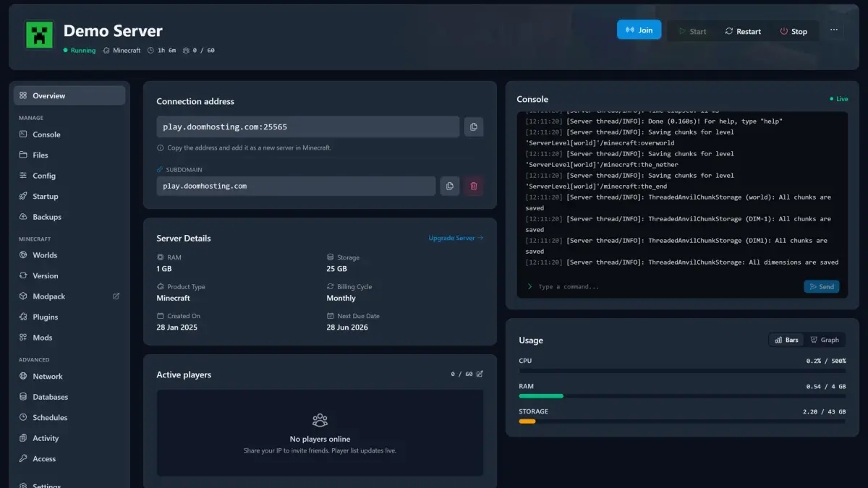
Task: Open Overview in the sidebar
Action: point(69,95)
